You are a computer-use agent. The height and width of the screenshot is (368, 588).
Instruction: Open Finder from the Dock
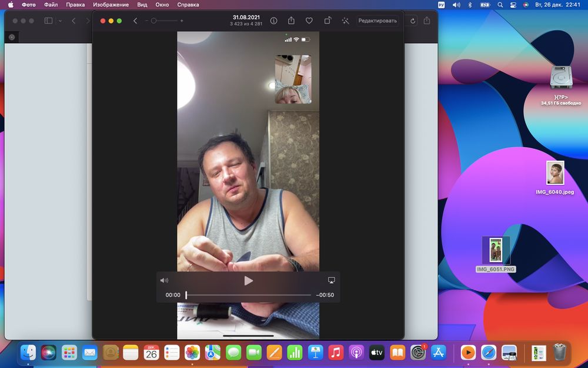tap(28, 353)
